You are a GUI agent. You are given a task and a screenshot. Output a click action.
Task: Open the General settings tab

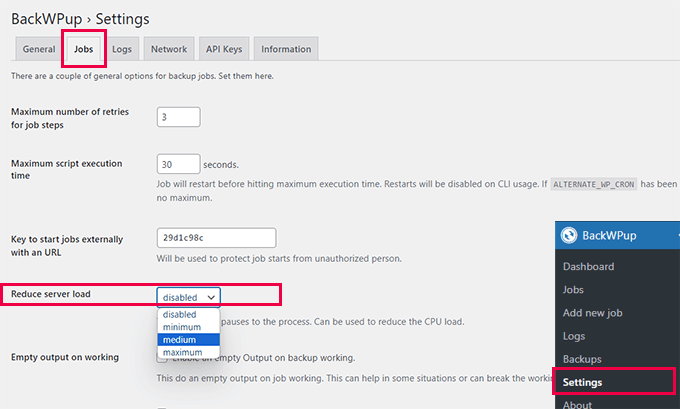click(x=39, y=49)
